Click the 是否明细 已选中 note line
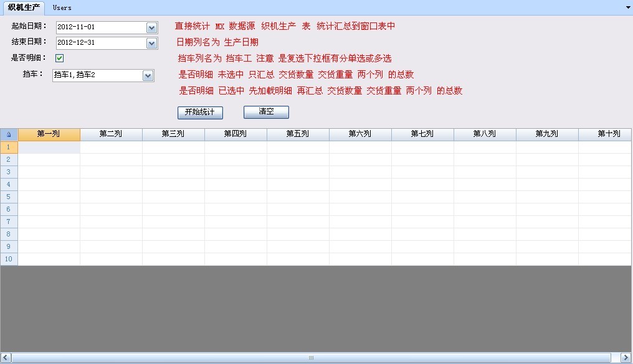 click(x=320, y=91)
